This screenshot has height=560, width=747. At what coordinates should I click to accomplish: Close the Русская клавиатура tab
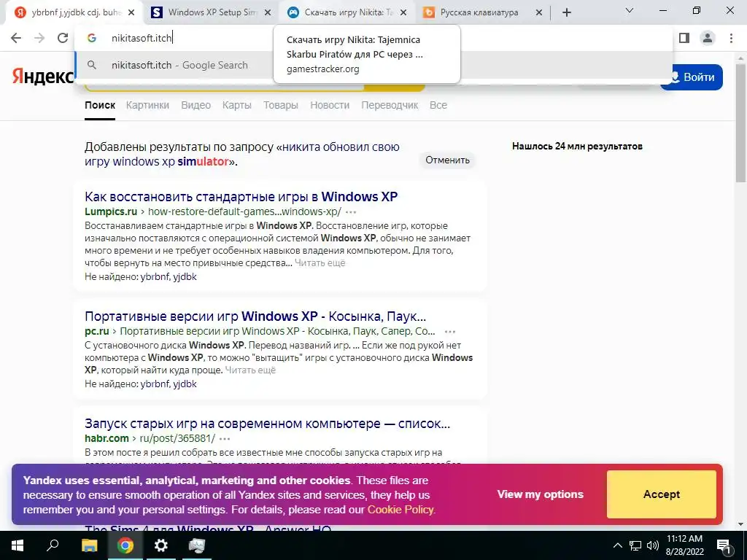pos(539,12)
